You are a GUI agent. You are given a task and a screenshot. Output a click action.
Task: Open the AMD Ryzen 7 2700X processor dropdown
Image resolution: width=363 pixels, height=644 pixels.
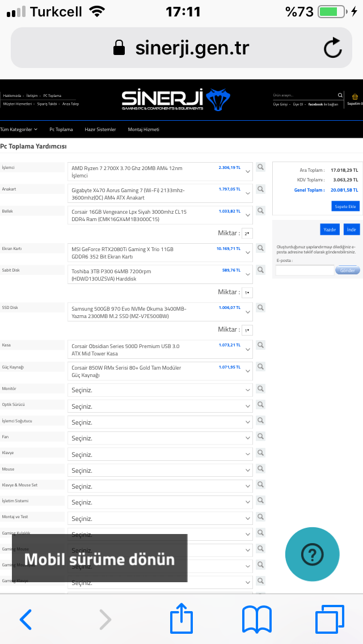click(160, 172)
